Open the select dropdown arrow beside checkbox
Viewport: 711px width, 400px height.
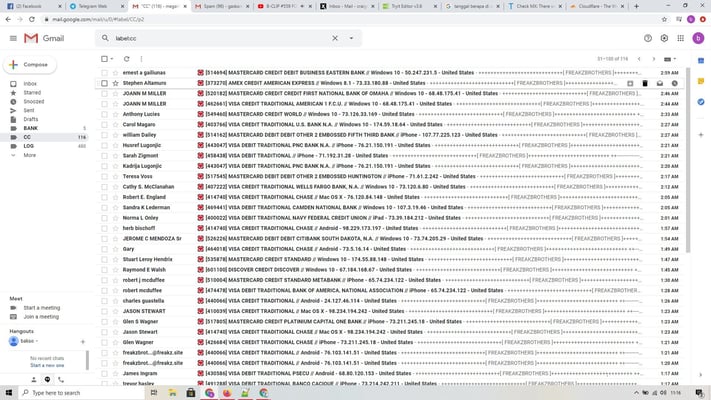click(112, 59)
